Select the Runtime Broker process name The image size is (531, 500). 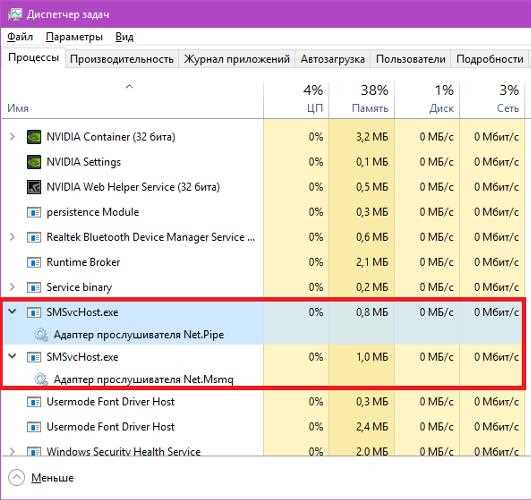[x=83, y=262]
